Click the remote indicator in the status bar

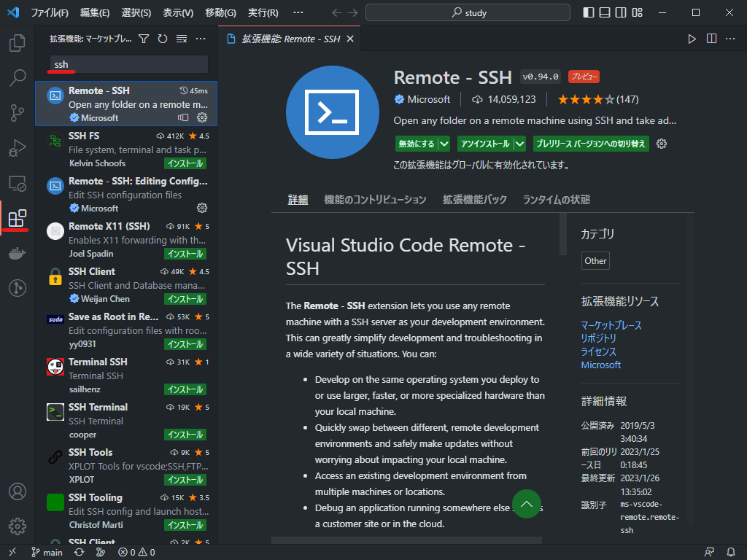coord(12,552)
